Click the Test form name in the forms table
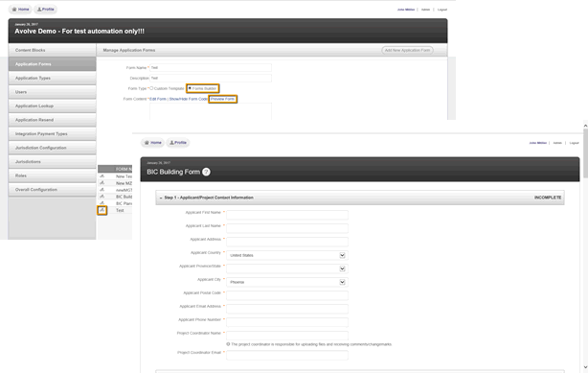 (120, 210)
